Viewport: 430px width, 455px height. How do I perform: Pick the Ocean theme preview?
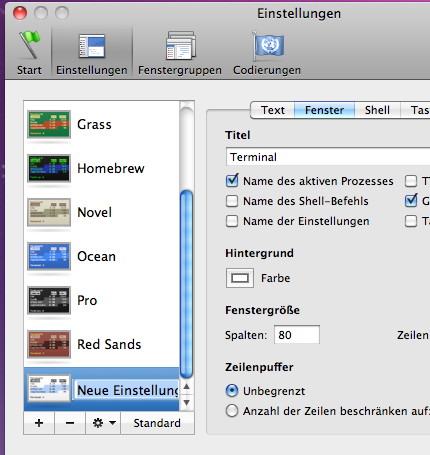click(49, 256)
